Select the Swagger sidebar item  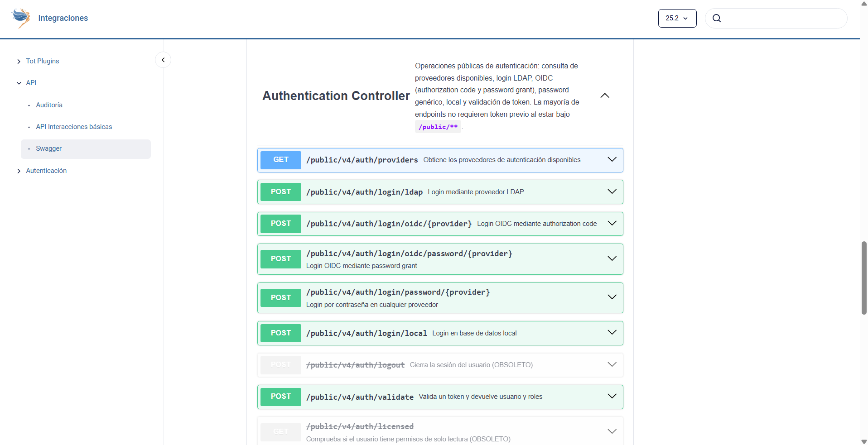(49, 148)
